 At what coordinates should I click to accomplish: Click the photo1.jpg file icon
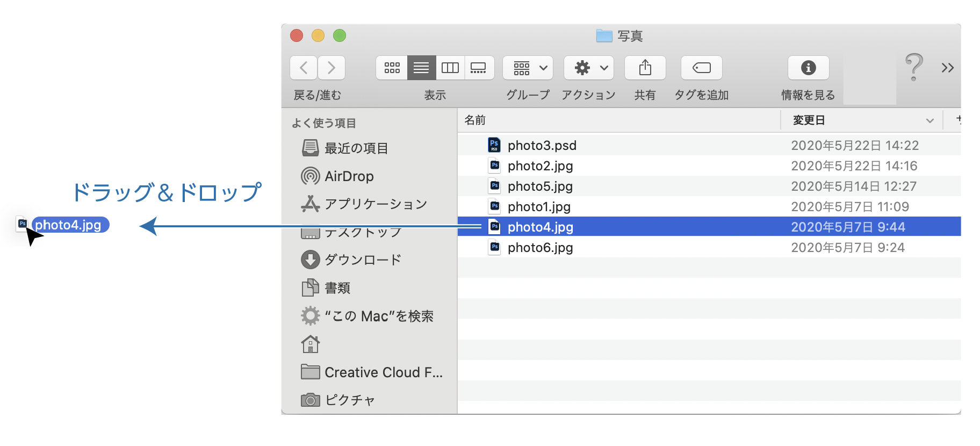pos(495,206)
